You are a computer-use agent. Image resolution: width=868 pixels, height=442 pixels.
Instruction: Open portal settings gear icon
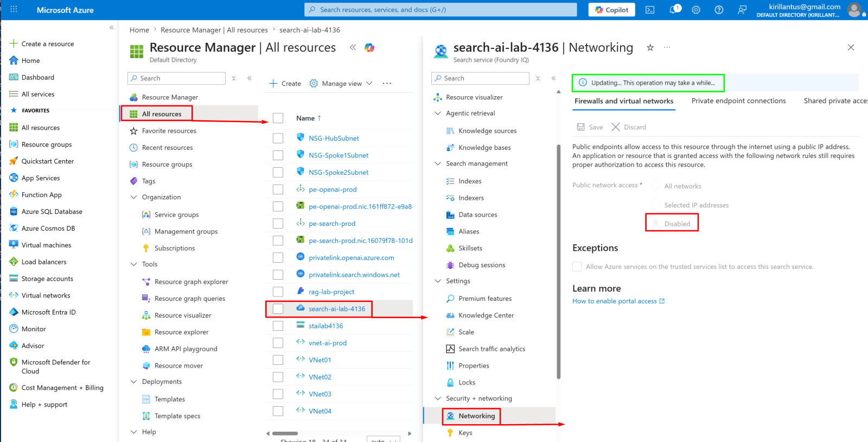click(x=697, y=10)
